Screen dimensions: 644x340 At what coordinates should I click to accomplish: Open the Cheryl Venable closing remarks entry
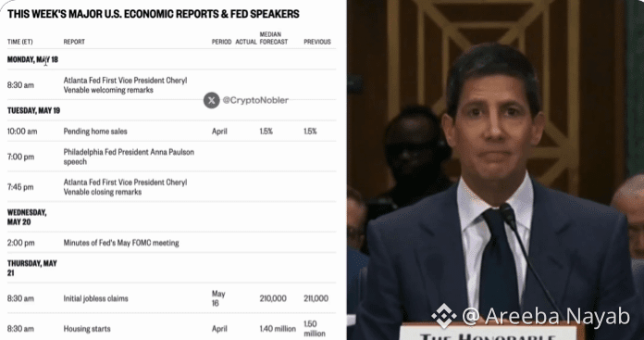pos(125,187)
